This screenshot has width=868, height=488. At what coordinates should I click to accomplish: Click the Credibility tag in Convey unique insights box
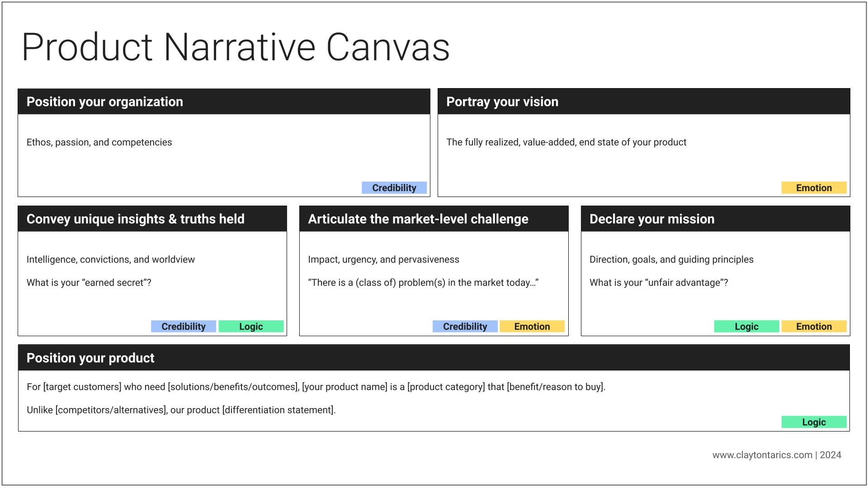pyautogui.click(x=184, y=327)
